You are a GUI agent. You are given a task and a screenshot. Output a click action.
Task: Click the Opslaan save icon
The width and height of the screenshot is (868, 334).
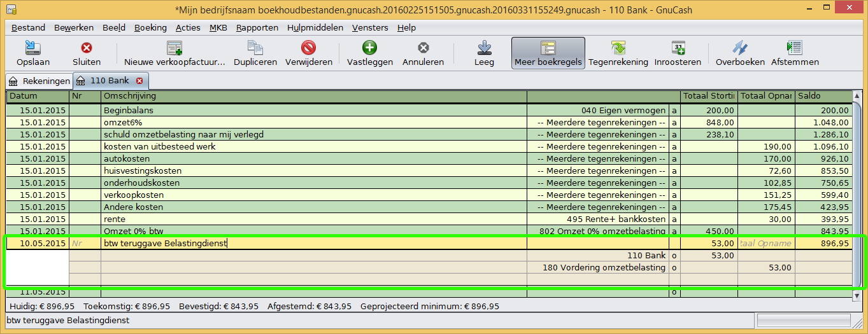33,48
